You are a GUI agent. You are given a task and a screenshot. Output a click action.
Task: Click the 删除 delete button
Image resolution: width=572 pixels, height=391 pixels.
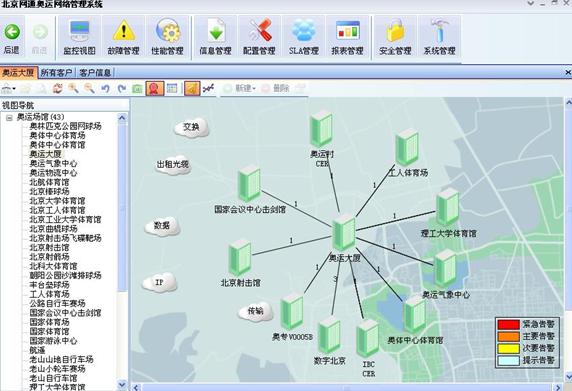point(275,88)
